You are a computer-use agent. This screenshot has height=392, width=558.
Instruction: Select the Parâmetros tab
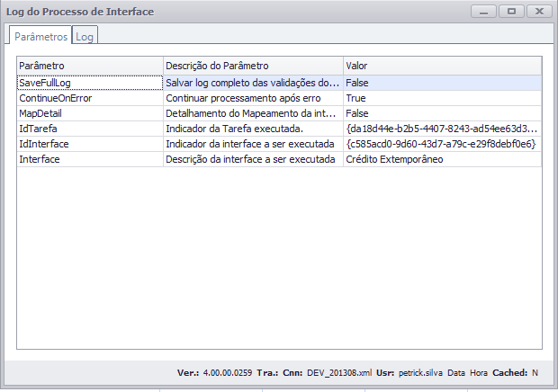(x=40, y=36)
